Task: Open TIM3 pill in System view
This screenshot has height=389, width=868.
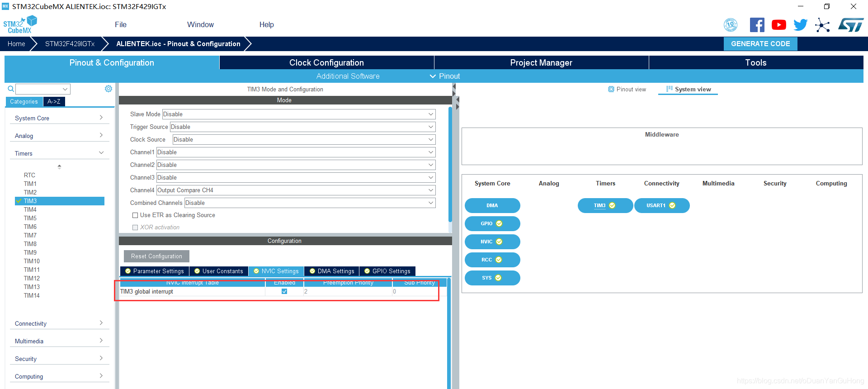Action: (605, 205)
